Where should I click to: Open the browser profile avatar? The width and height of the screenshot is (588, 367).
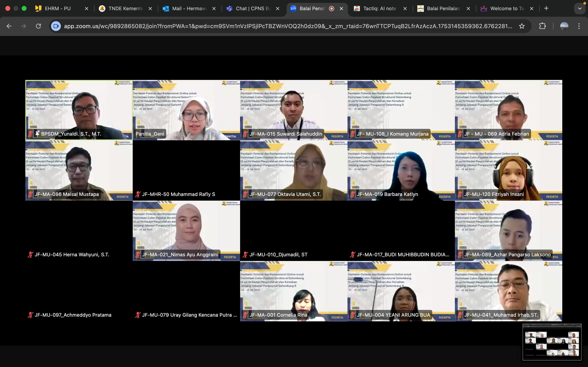click(x=564, y=26)
